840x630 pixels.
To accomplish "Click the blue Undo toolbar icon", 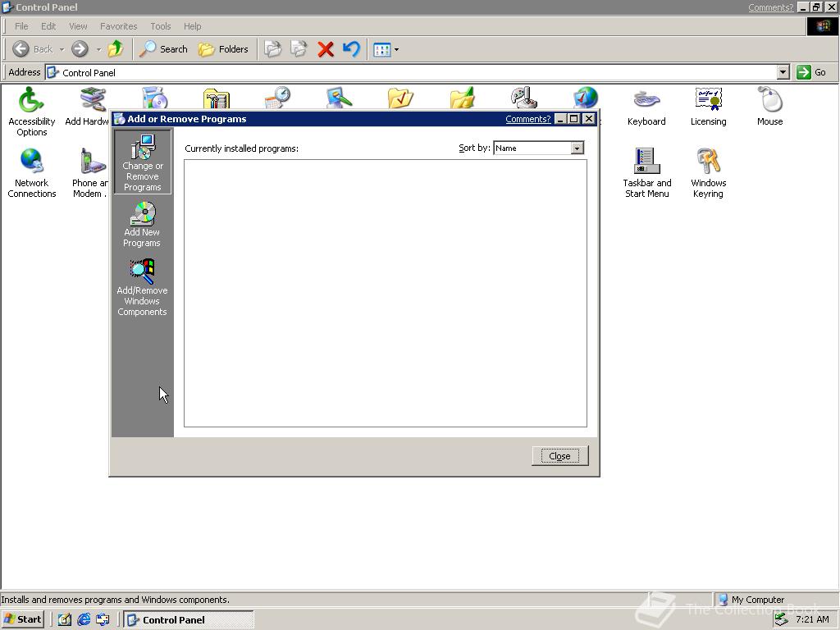I will (351, 49).
